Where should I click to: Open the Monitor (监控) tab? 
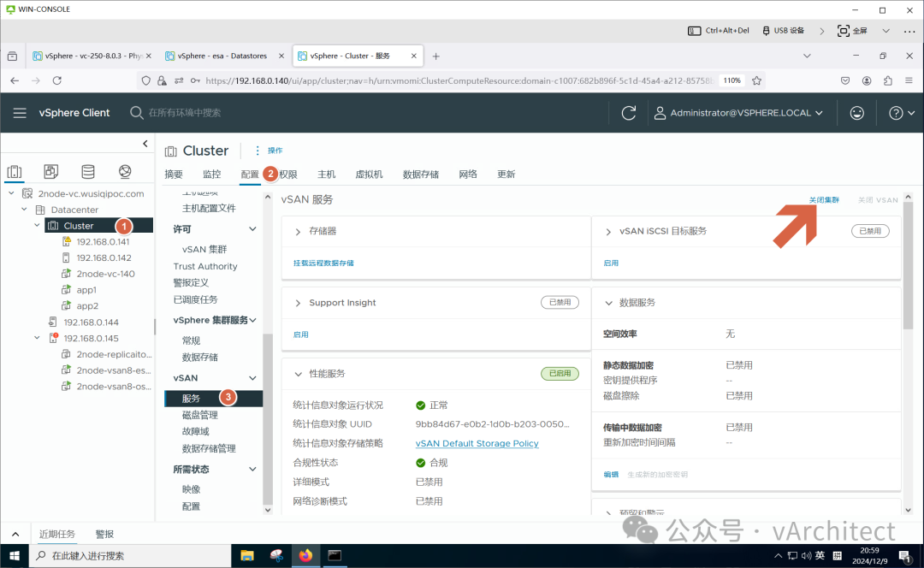tap(211, 175)
